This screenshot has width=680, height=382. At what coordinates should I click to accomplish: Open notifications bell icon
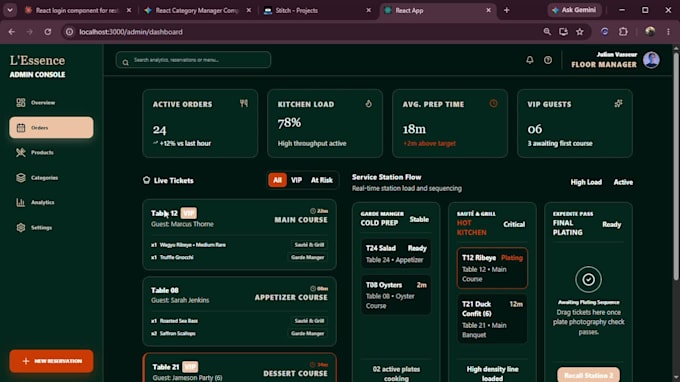click(530, 60)
